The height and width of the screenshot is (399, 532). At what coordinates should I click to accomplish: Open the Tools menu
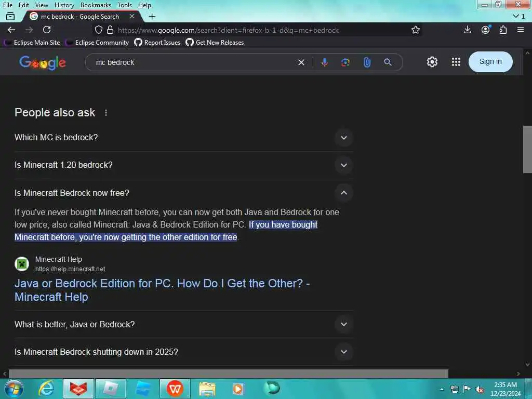coord(125,5)
